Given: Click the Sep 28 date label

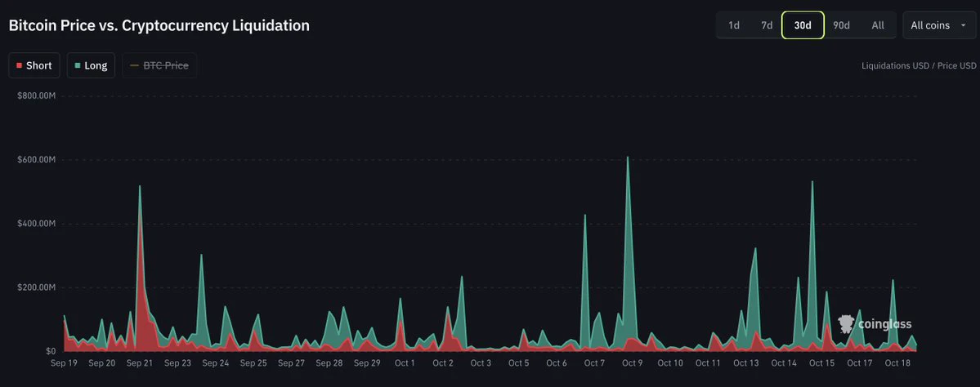Looking at the screenshot, I should (x=329, y=363).
